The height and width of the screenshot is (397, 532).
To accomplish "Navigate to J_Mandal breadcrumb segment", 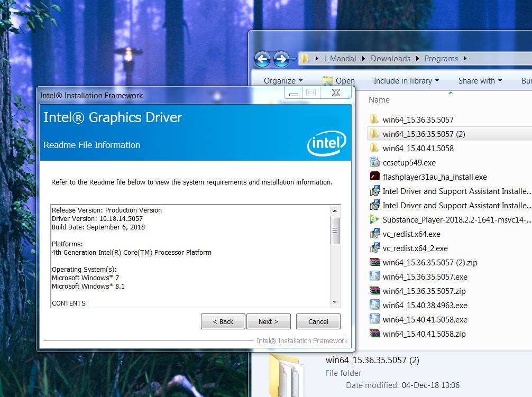I will [340, 59].
